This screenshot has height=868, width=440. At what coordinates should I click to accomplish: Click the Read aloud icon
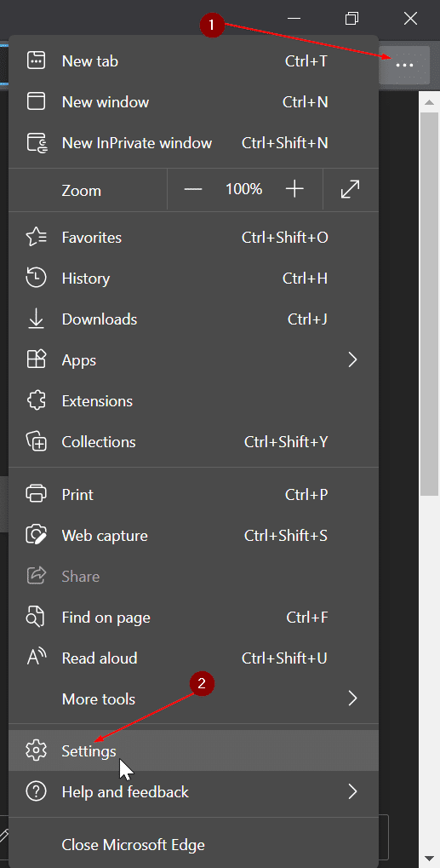37,658
